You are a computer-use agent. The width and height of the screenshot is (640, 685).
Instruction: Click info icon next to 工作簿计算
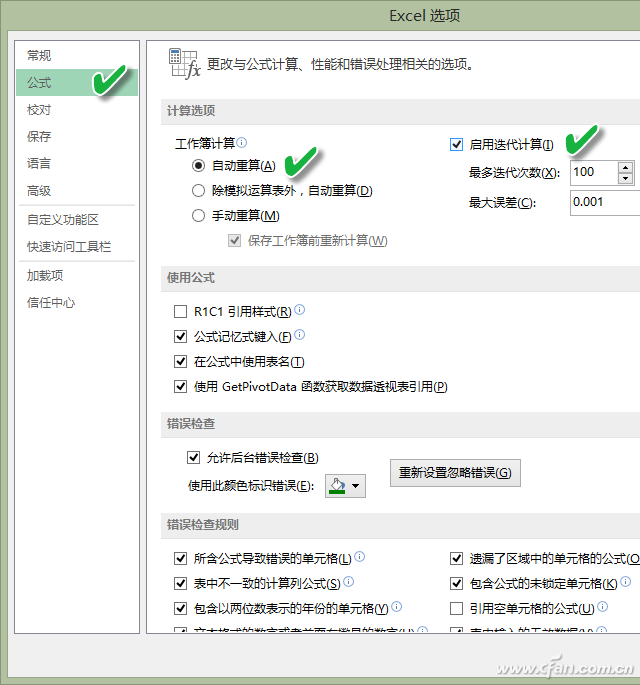[x=242, y=142]
